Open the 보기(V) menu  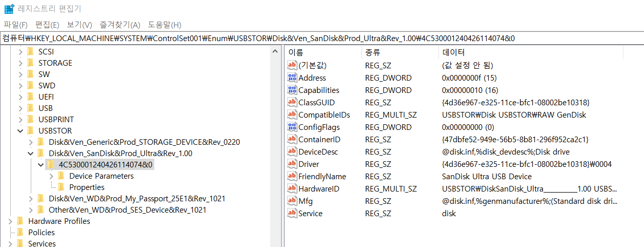(79, 25)
